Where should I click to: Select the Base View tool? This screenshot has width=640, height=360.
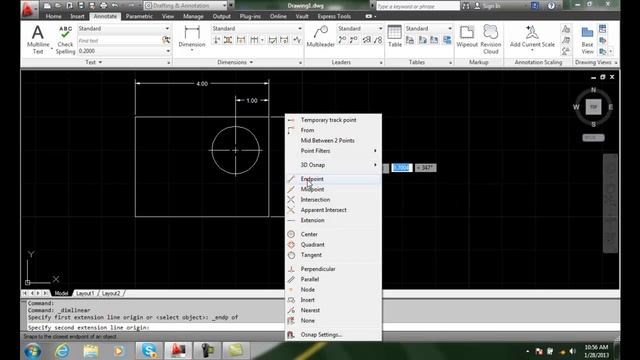[x=587, y=40]
